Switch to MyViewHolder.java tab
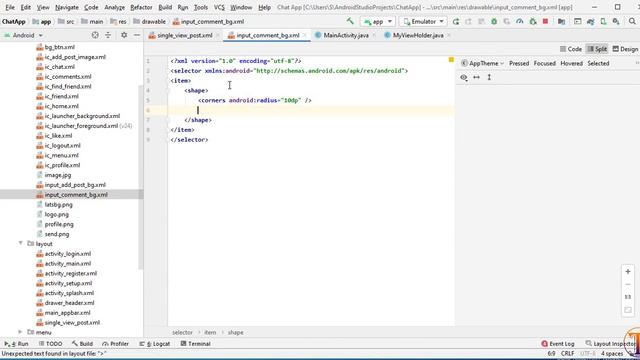Viewport: 640px width, 360px height. [x=418, y=36]
